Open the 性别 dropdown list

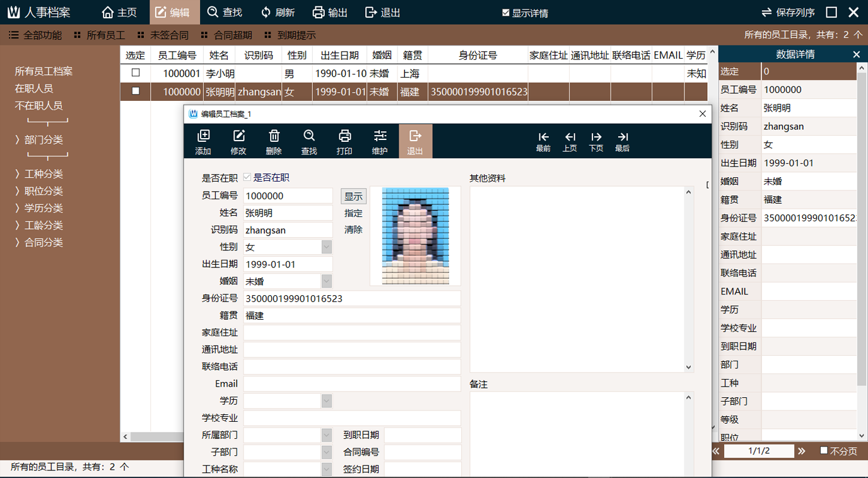326,247
